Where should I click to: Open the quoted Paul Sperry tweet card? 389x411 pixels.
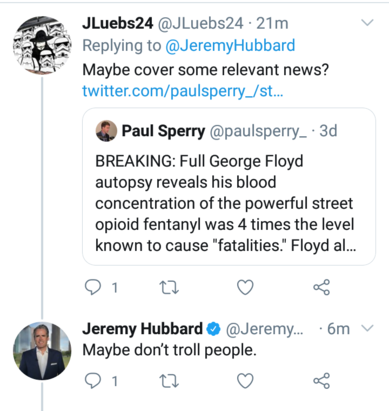[229, 187]
